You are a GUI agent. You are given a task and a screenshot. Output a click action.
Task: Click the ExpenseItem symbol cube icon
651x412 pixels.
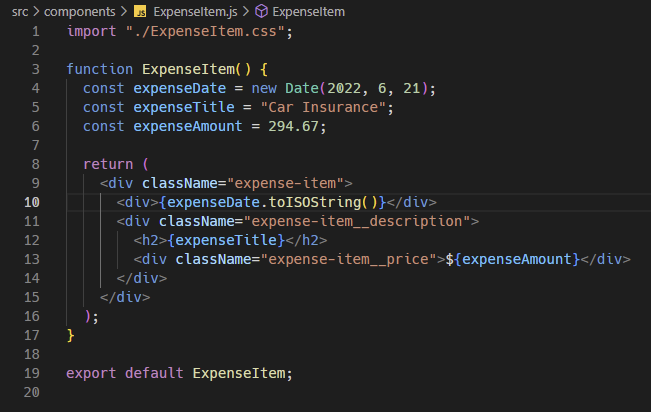pyautogui.click(x=261, y=12)
